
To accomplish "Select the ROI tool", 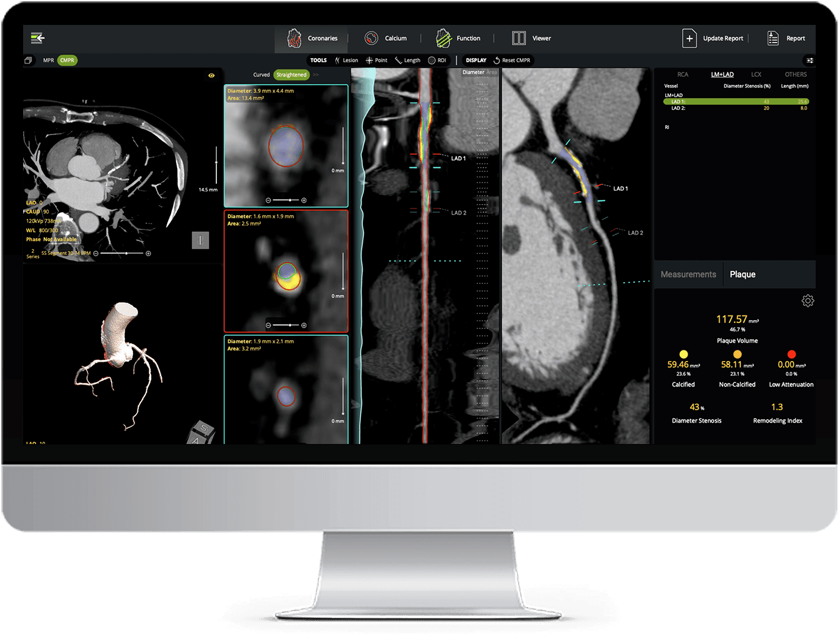I will 437,60.
